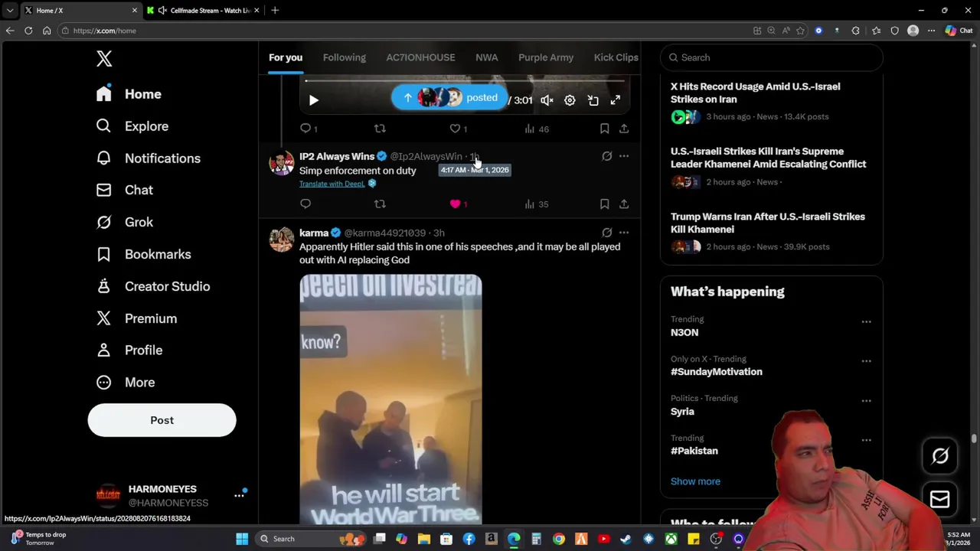Screen dimensions: 980x551
Task: Seek on the video progress bar
Action: [x=465, y=80]
